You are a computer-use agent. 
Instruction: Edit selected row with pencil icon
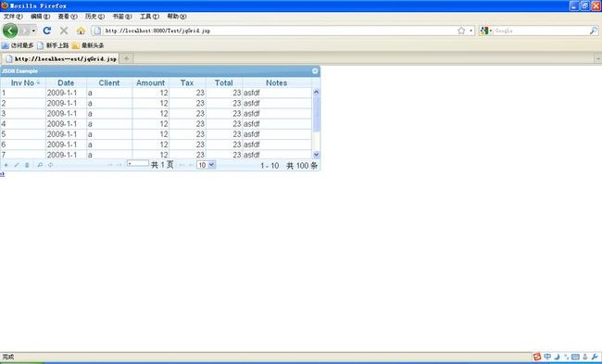[17, 165]
